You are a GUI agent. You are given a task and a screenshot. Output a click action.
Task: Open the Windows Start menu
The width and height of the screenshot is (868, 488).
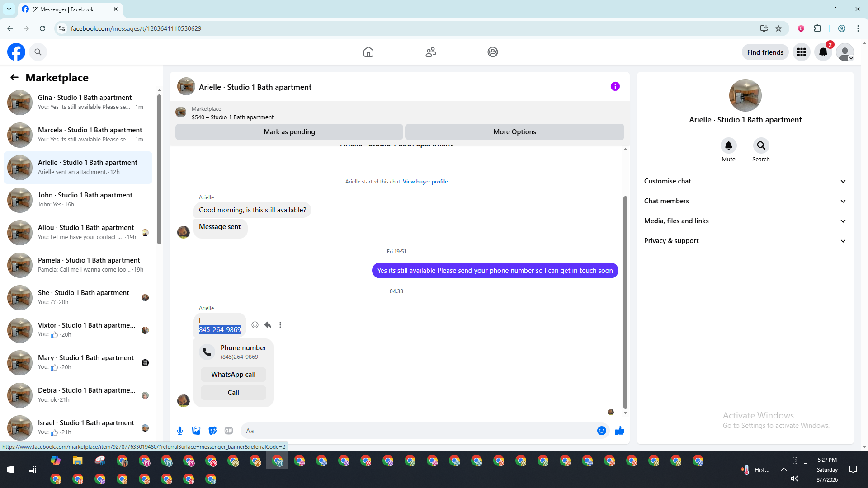[11, 470]
